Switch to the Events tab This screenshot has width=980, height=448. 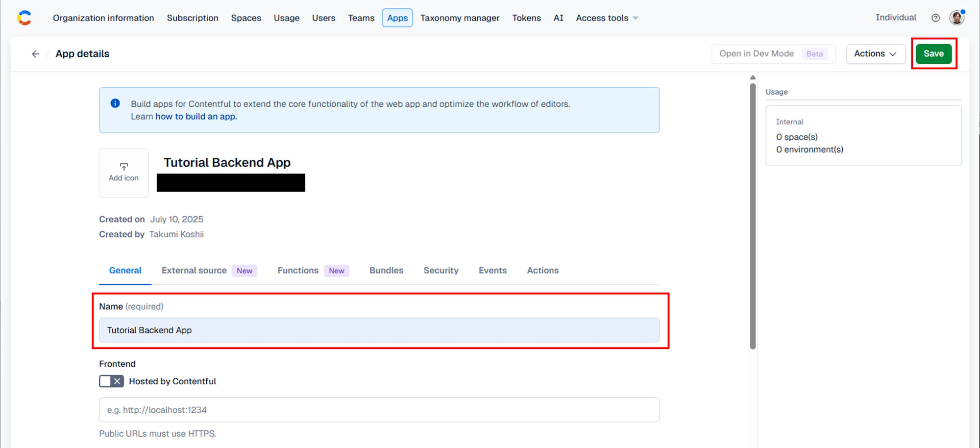pyautogui.click(x=492, y=271)
